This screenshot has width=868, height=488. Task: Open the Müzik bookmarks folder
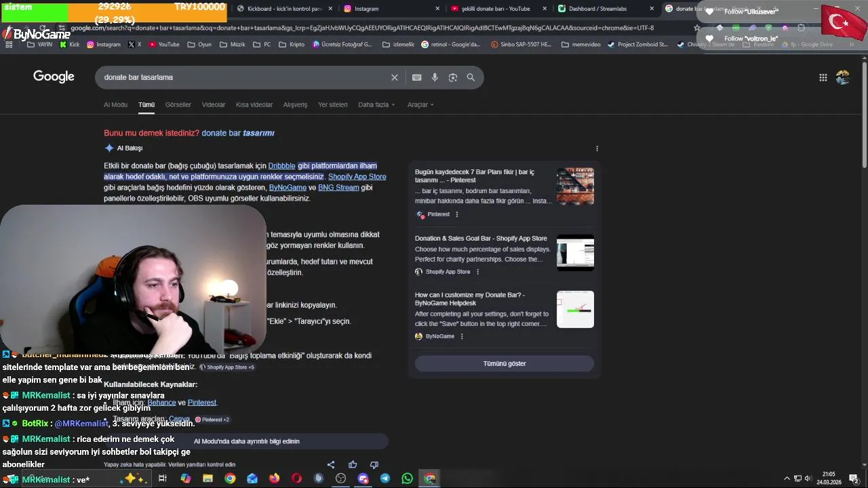click(x=231, y=44)
